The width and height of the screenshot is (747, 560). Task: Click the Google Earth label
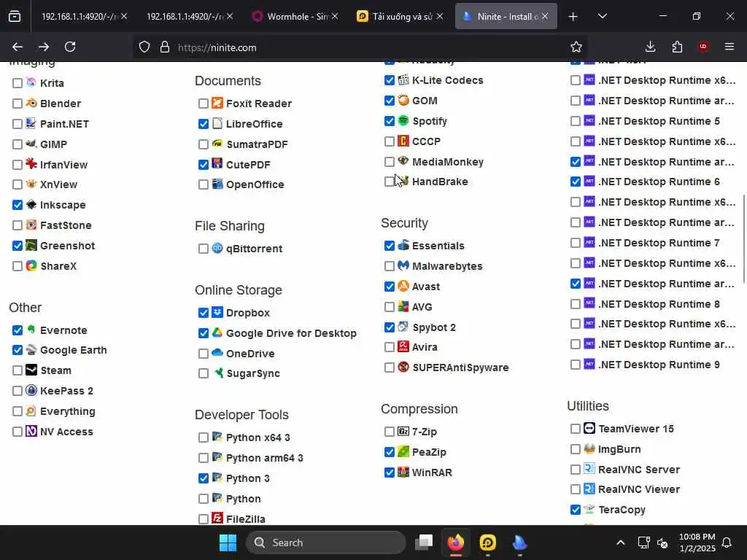click(x=74, y=350)
